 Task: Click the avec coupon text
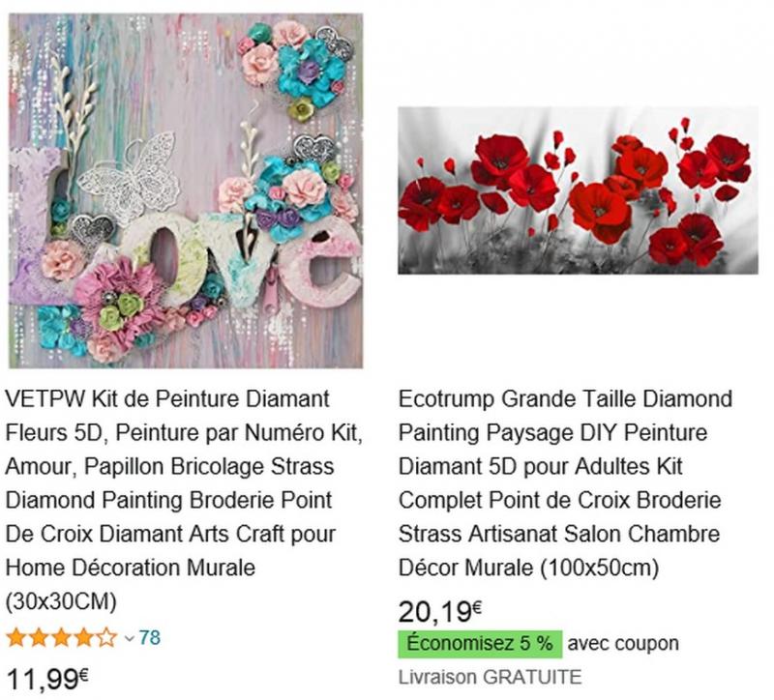click(623, 643)
